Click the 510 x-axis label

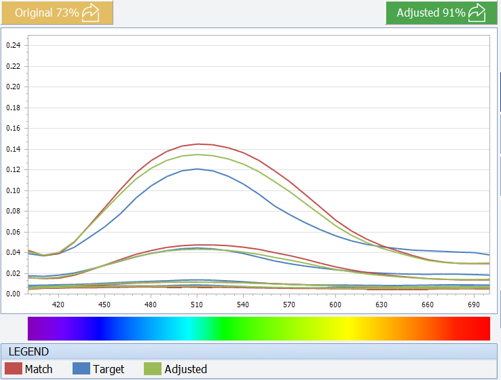coord(197,304)
